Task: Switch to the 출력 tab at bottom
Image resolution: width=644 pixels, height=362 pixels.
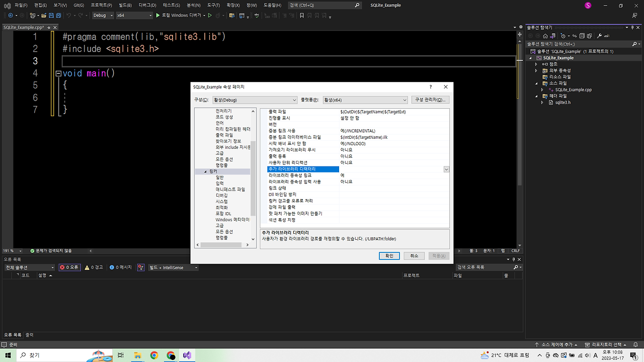Action: [x=30, y=334]
